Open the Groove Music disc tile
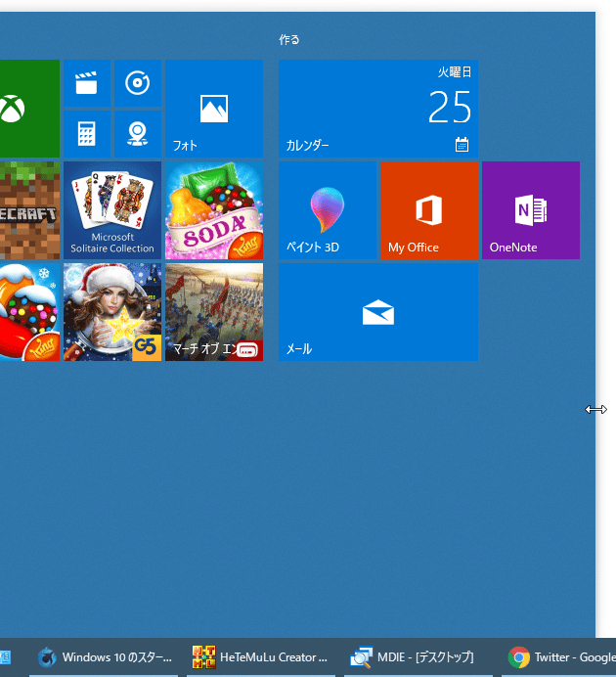The width and height of the screenshot is (616, 677). point(138,83)
